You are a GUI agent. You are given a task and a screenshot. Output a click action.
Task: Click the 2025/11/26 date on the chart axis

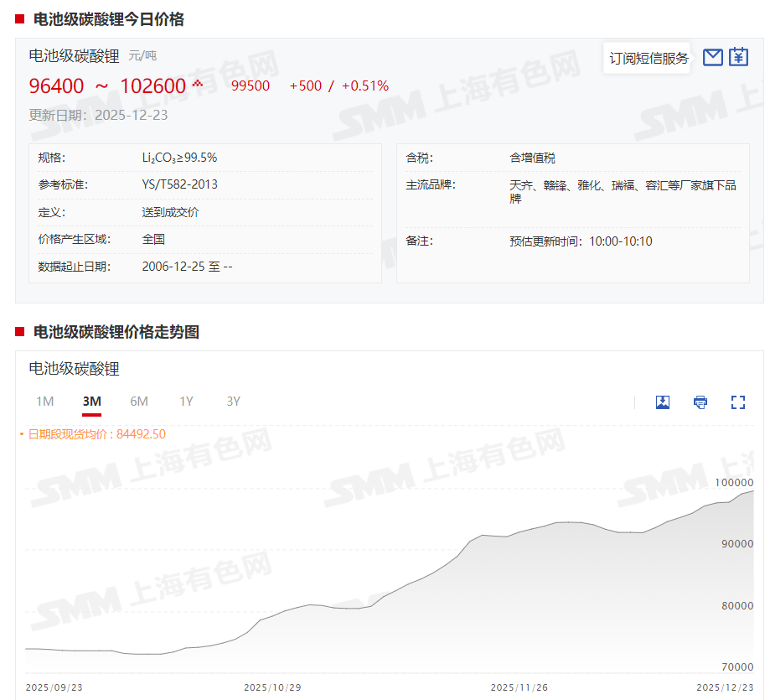(518, 687)
